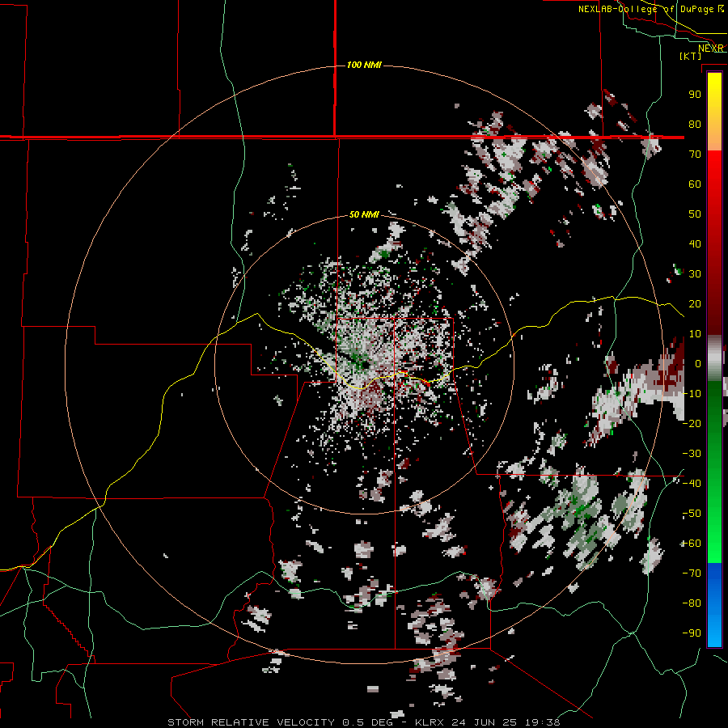Click the -50 value on velocity scale
This screenshot has width=728, height=728.
(x=692, y=514)
